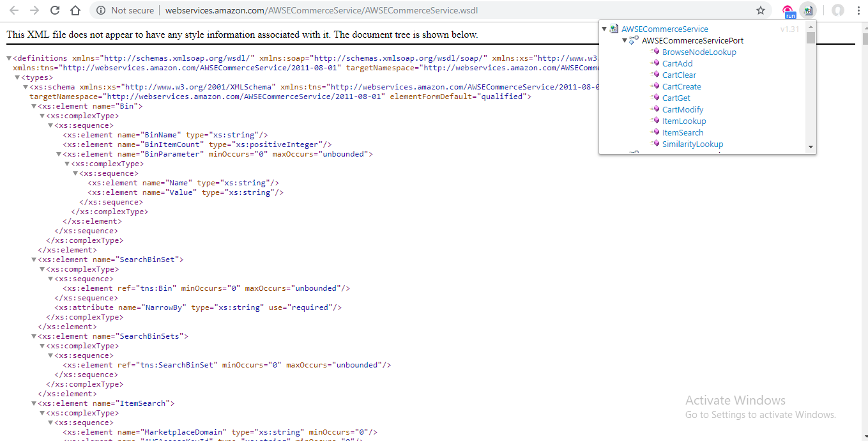Click the name="Name" element line
868x441 pixels.
click(183, 183)
